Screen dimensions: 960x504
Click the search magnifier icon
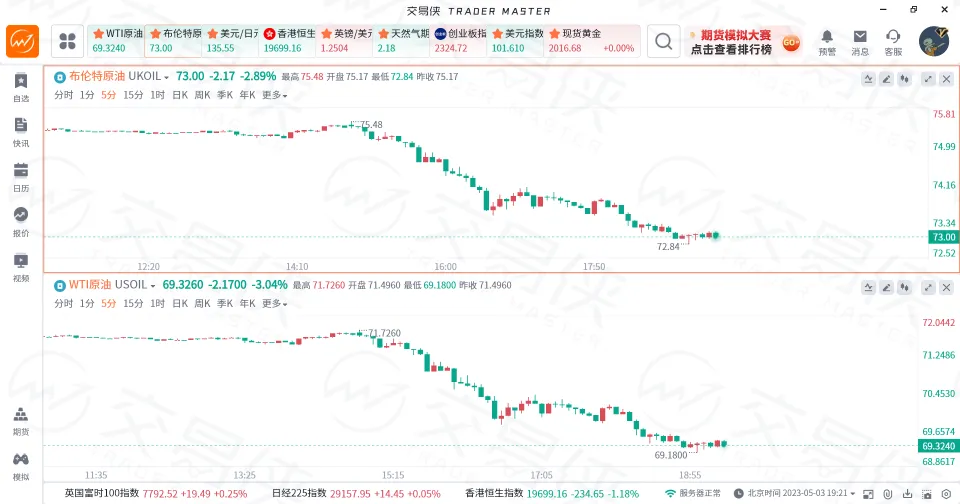coord(663,41)
